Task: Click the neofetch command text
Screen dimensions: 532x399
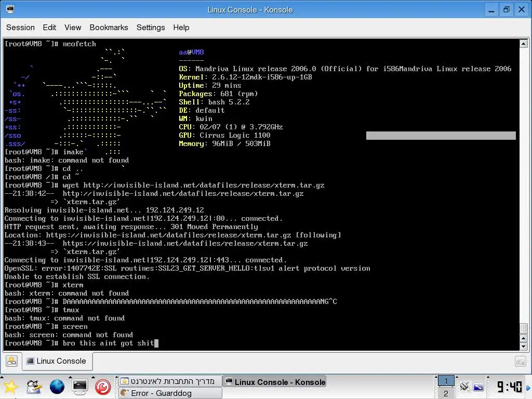Action: coord(79,44)
